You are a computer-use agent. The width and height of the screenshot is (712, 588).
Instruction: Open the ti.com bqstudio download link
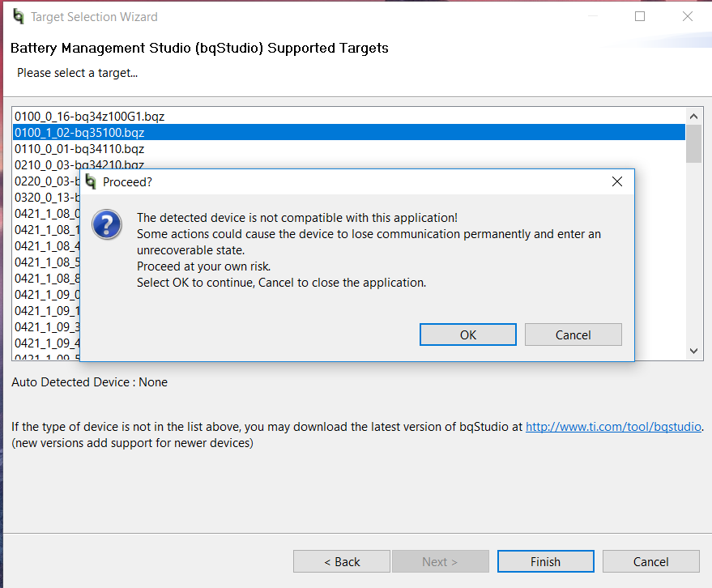coord(613,426)
